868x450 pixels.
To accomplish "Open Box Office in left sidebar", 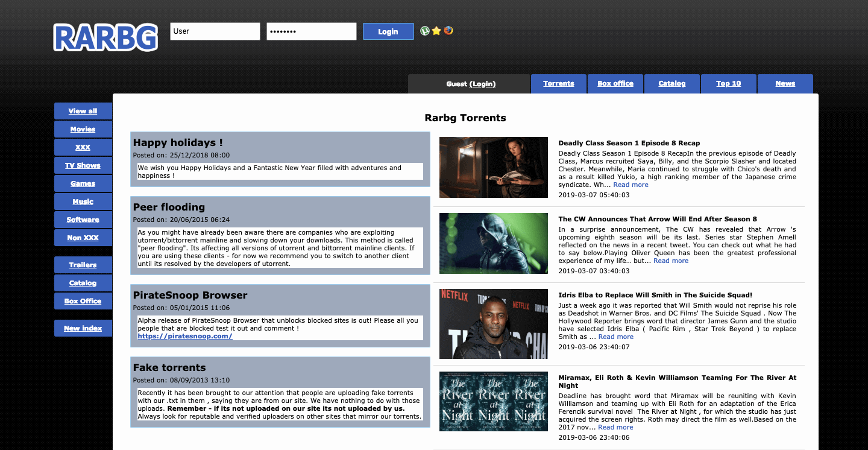I will click(x=83, y=301).
